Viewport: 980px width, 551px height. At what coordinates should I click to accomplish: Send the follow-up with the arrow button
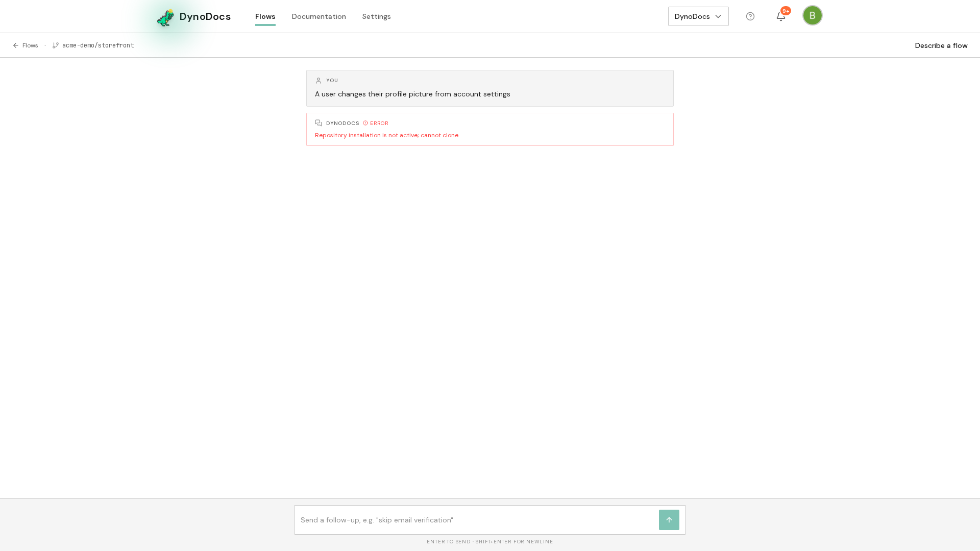click(x=669, y=520)
